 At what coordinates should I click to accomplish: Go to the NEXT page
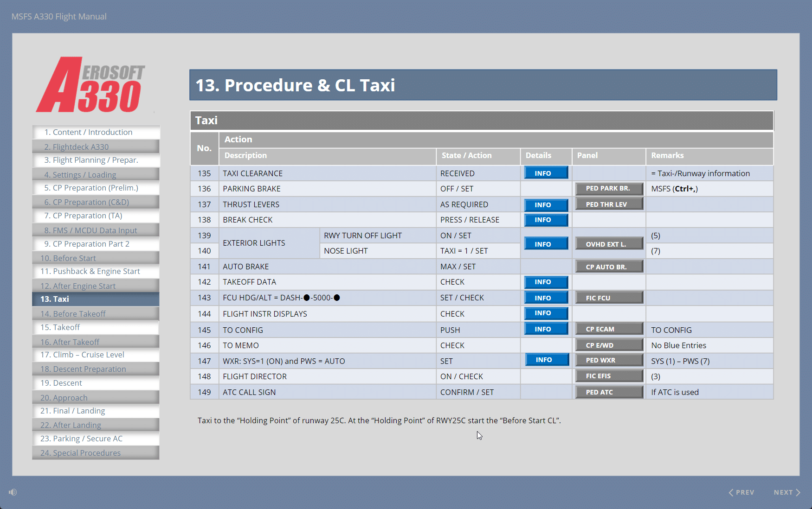(786, 492)
